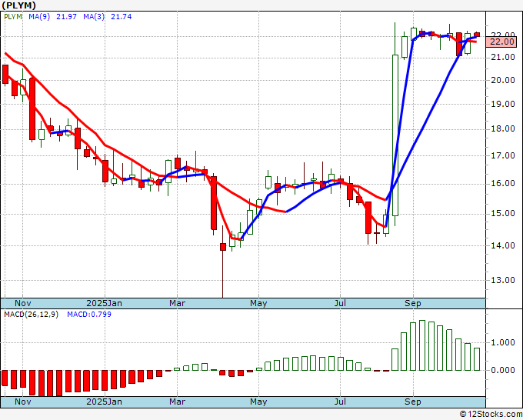The width and height of the screenshot is (523, 420).
Task: Click the (PLYM) chart title
Action: pyautogui.click(x=18, y=5)
